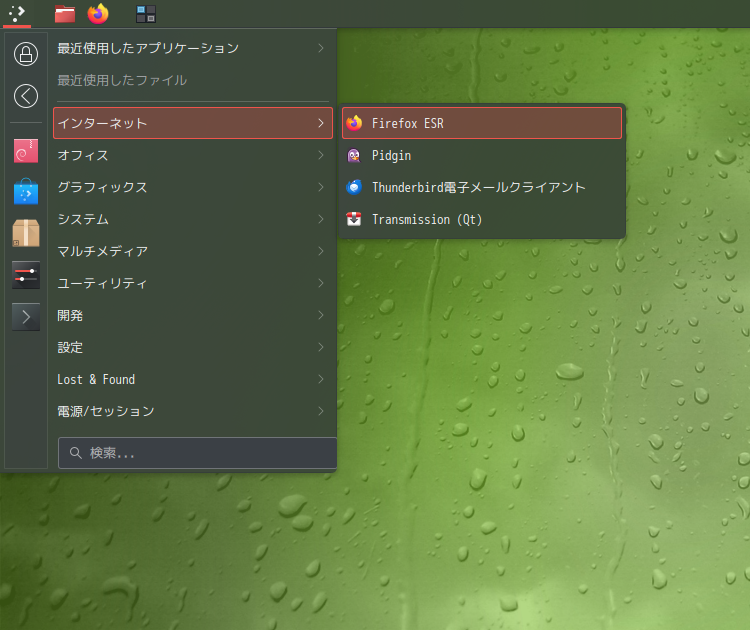The image size is (750, 630).
Task: Expand the 設定 row chevron
Action: pyautogui.click(x=321, y=347)
